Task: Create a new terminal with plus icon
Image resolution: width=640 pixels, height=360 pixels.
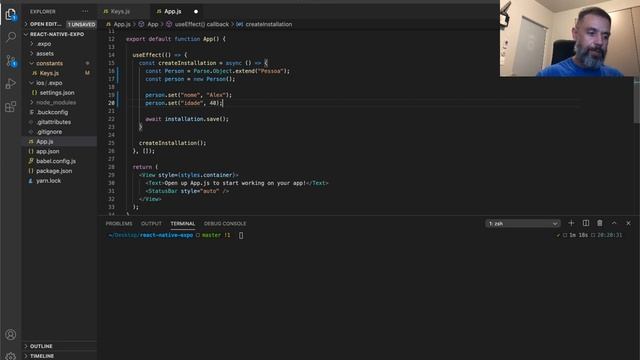Action: click(x=571, y=223)
